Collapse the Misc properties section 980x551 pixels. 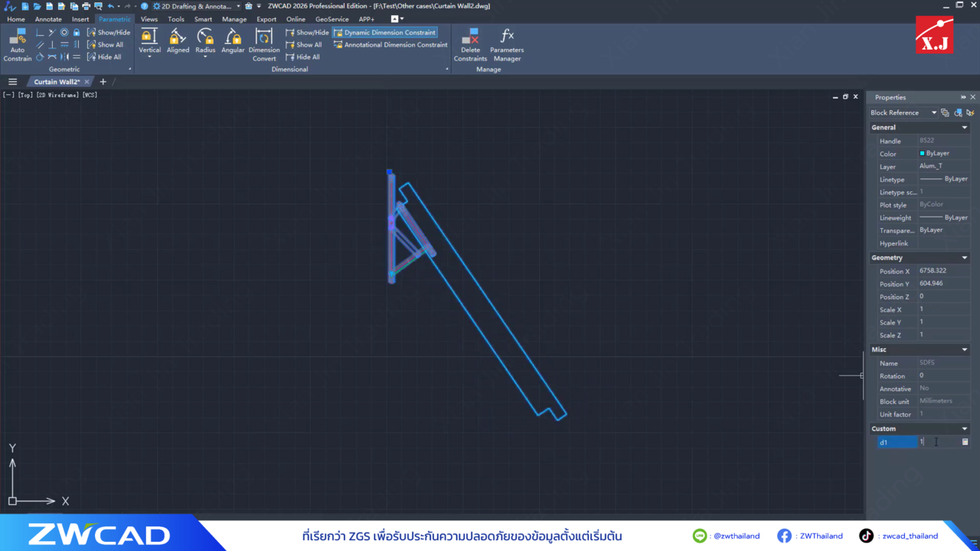(965, 350)
